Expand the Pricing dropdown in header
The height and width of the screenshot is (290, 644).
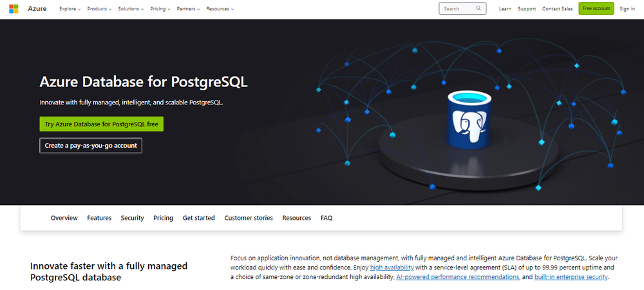pos(160,8)
